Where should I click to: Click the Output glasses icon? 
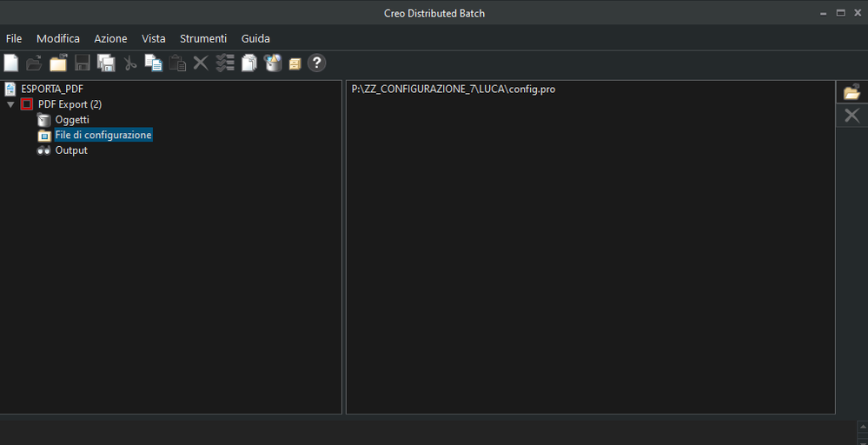pyautogui.click(x=43, y=151)
